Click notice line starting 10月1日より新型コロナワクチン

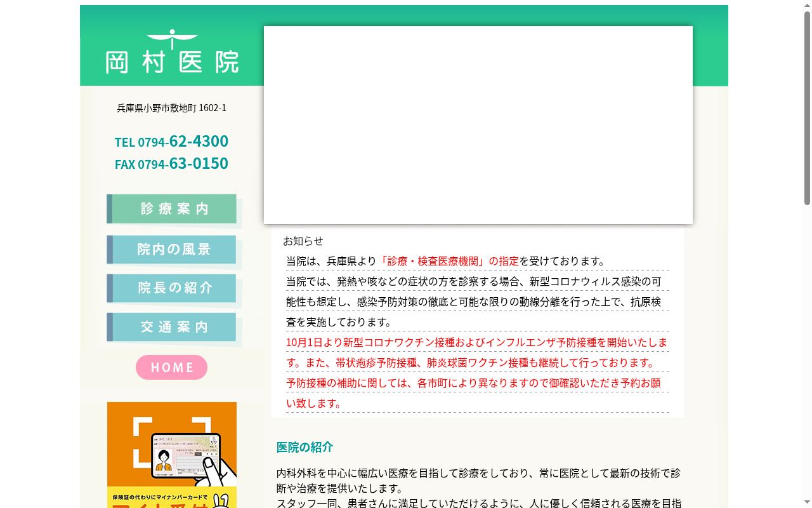point(477,352)
